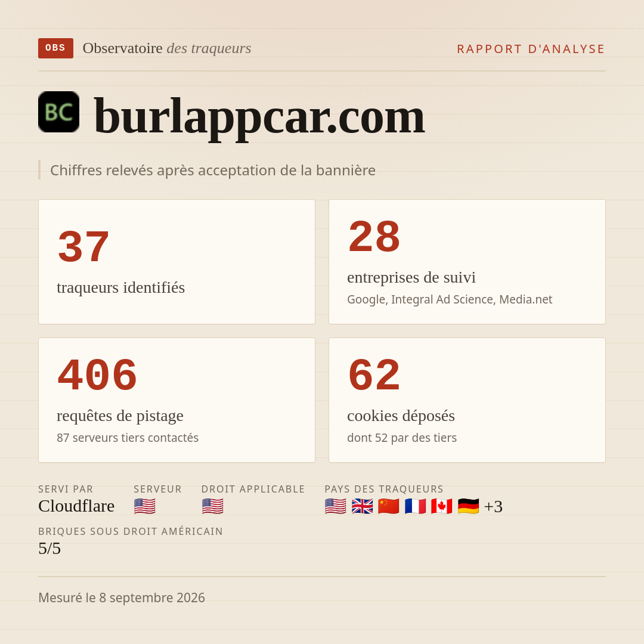The image size is (644, 644).
Task: Open the Observatoire des traqueurs title
Action: click(x=167, y=48)
